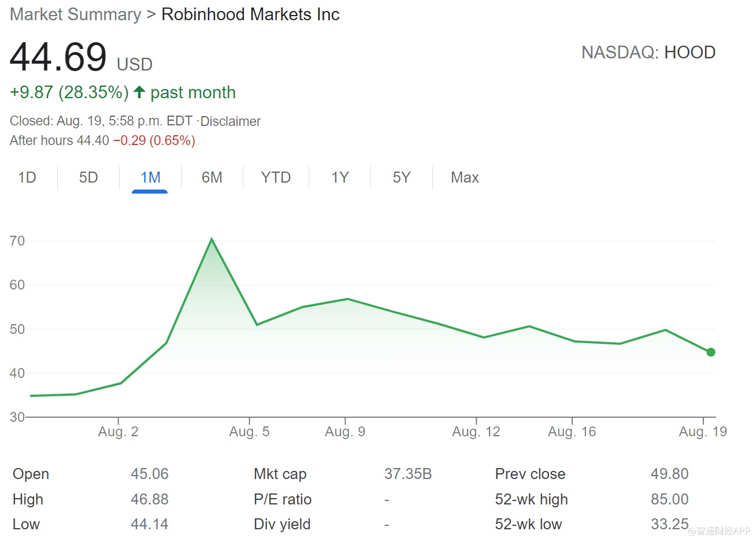Click the chart peak near 70
Image resolution: width=756 pixels, height=542 pixels.
tap(212, 239)
